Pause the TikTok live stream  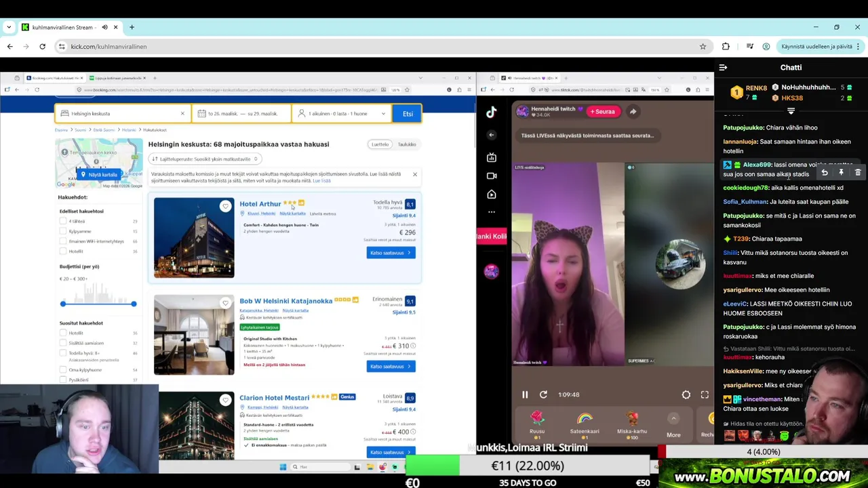525,394
